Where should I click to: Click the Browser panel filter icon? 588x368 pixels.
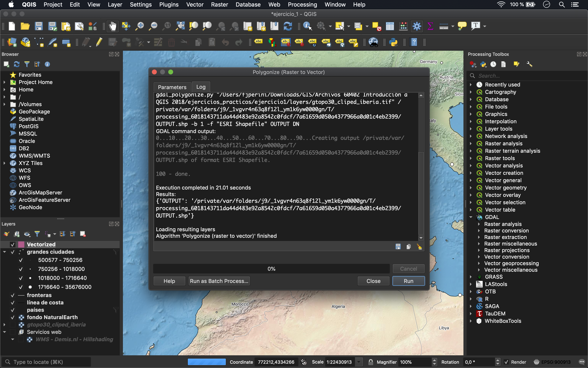27,64
